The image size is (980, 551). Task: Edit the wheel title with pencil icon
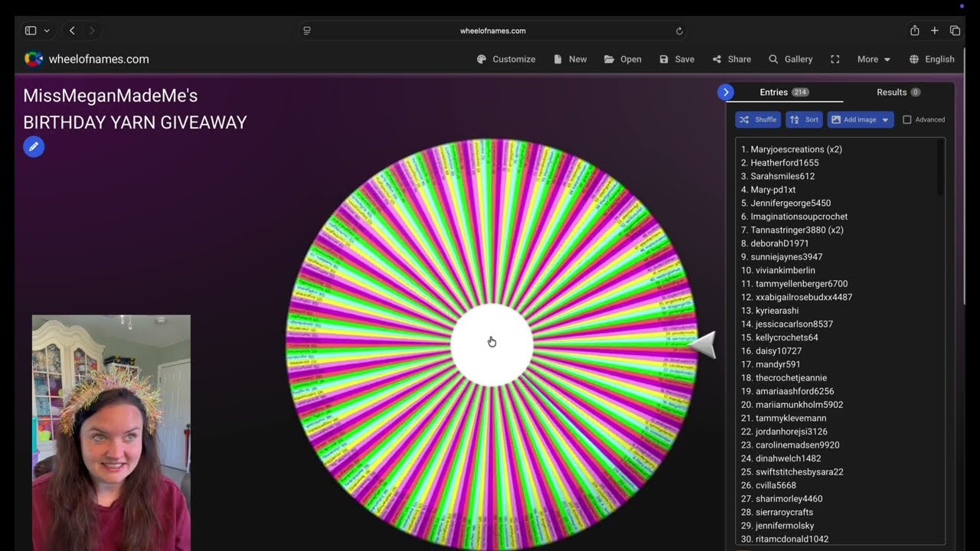34,147
